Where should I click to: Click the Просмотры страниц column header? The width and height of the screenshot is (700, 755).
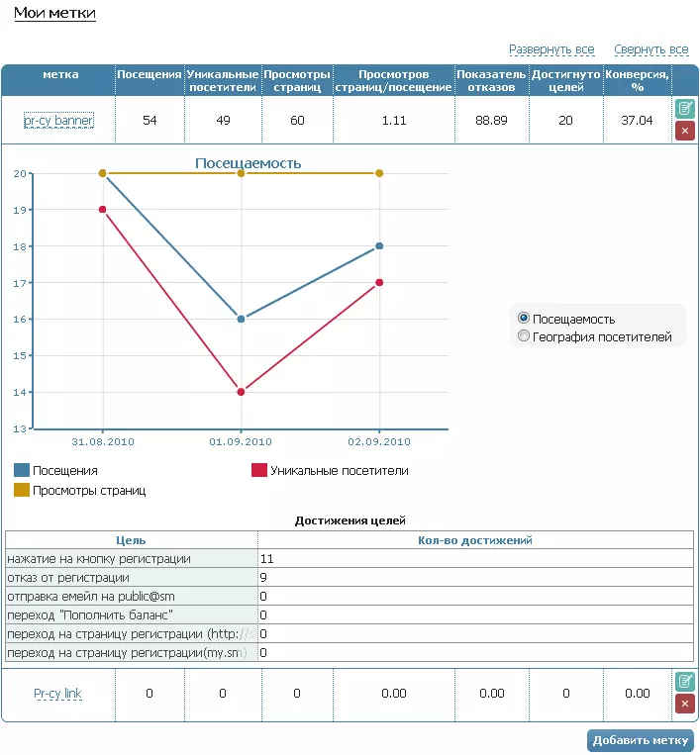coord(297,81)
